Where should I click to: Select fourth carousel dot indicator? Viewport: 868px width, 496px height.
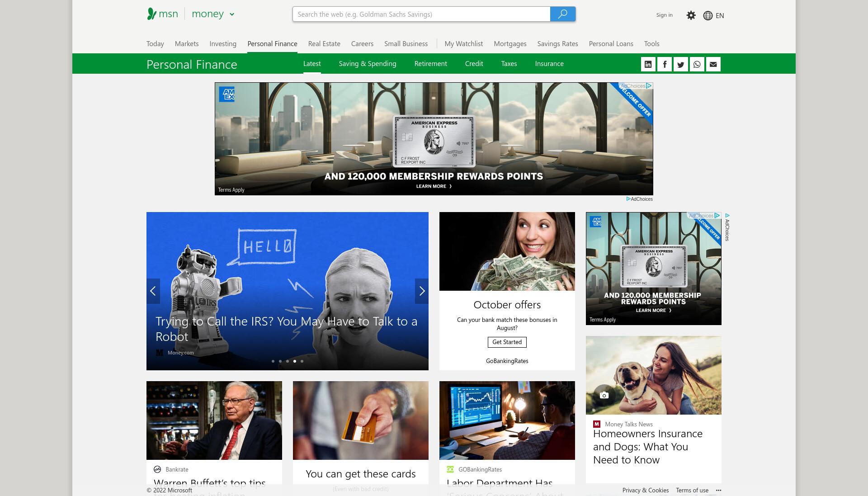tap(295, 361)
